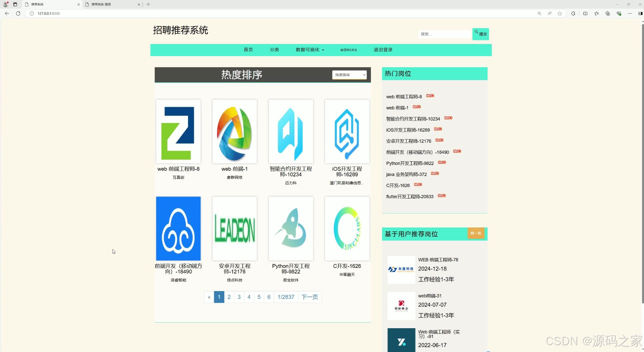Open the LEADEON logo thumbnail
This screenshot has height=352, width=644.
click(x=235, y=228)
